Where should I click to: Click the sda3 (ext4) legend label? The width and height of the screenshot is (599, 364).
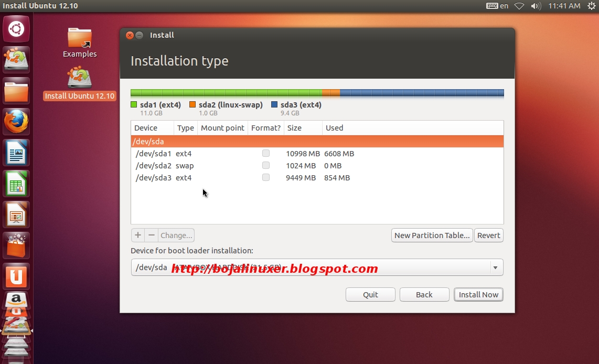coord(301,105)
